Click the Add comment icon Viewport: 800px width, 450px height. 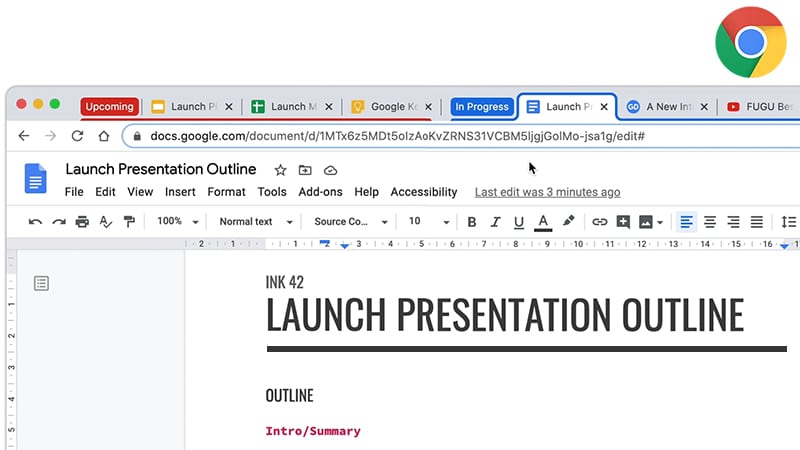pos(623,222)
